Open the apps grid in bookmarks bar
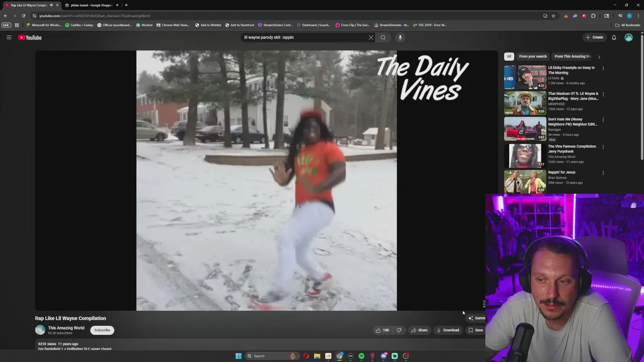The width and height of the screenshot is (644, 362). coord(17,25)
